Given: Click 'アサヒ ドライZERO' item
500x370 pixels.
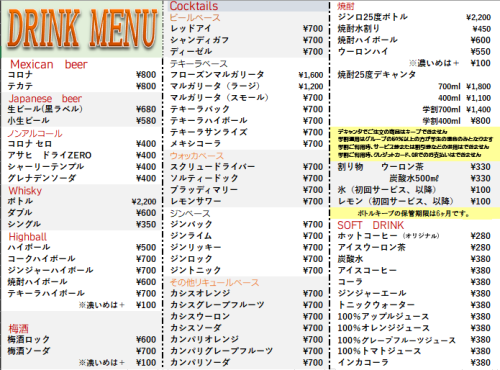Looking at the screenshot, I should point(49,155).
